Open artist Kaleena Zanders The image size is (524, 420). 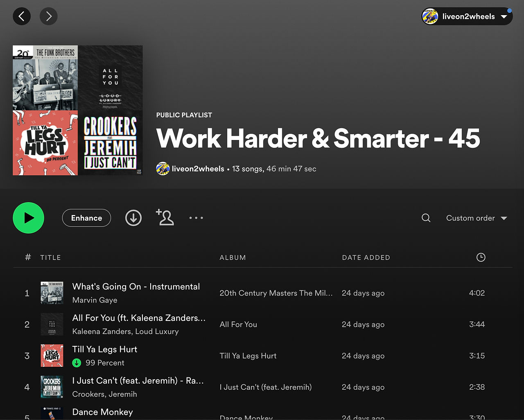pos(101,332)
